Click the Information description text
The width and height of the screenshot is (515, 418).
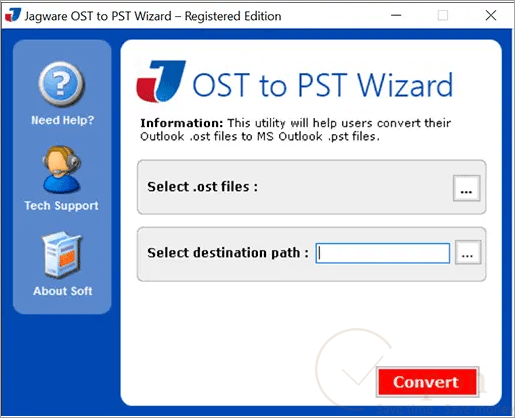[295, 130]
